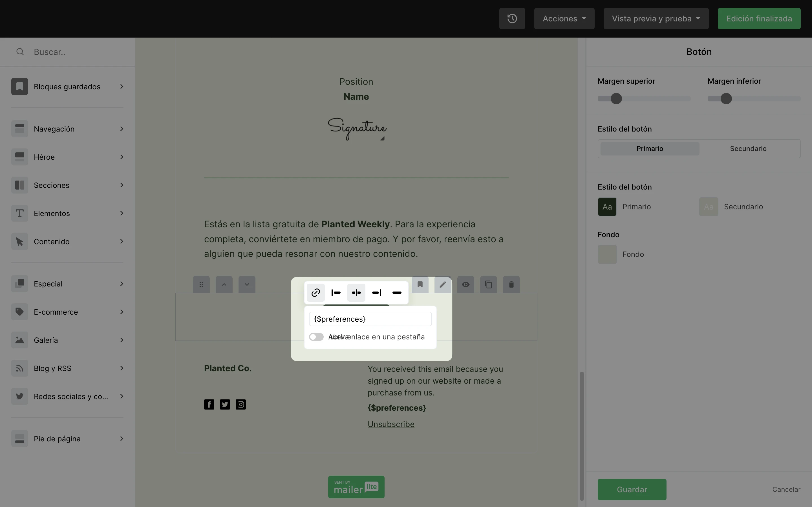Viewport: 812px width, 507px height.
Task: Open Vista previa y prueba dropdown
Action: pos(656,19)
